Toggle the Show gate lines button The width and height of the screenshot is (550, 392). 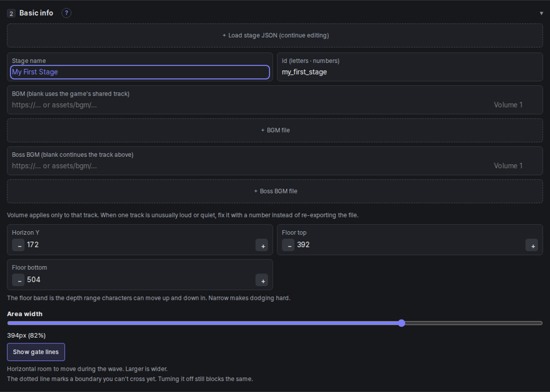[x=36, y=352]
